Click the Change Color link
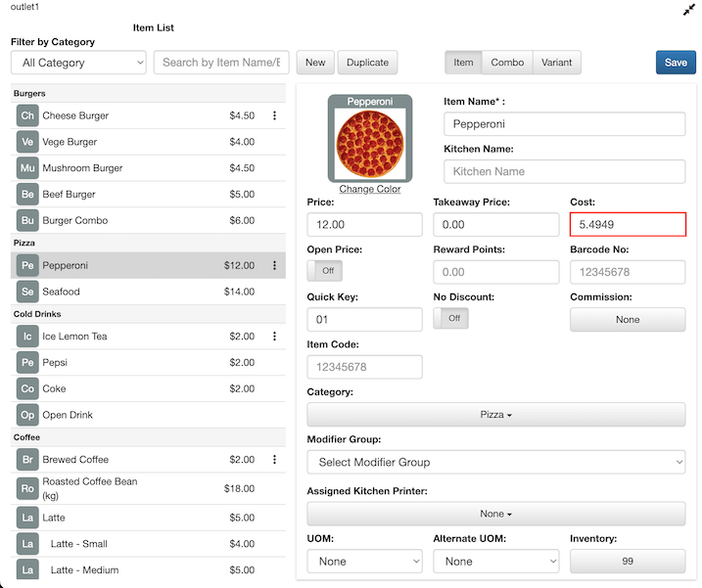This screenshot has height=588, width=702. point(370,189)
